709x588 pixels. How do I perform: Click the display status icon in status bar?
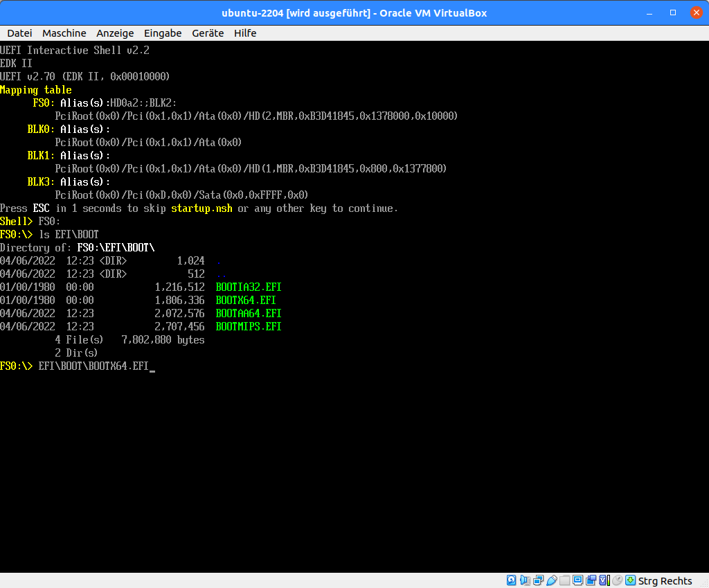pyautogui.click(x=578, y=580)
